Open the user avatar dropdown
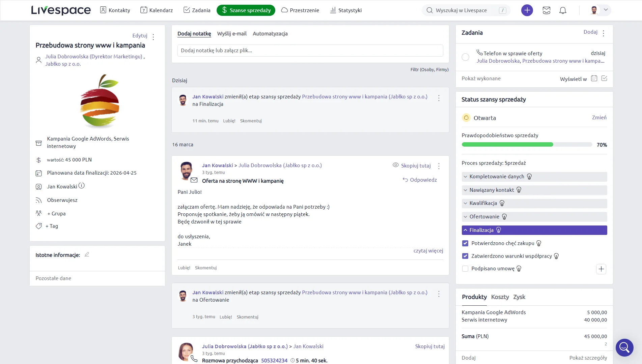The height and width of the screenshot is (364, 642). coord(600,10)
